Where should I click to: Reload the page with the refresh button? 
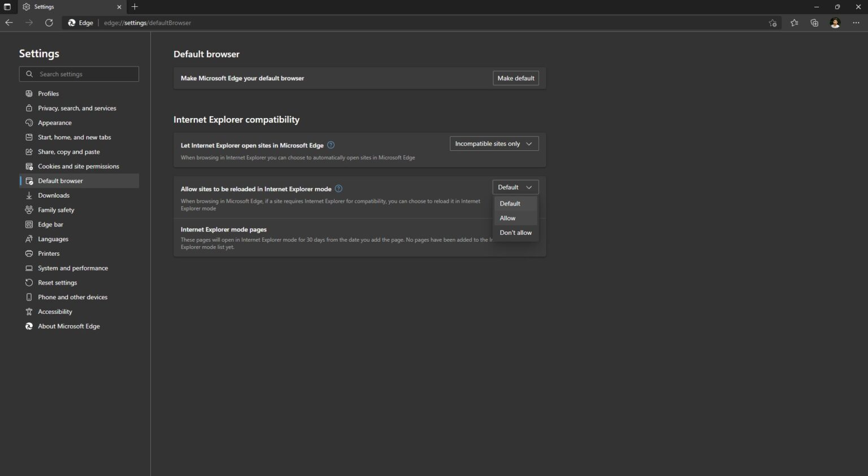(x=49, y=23)
